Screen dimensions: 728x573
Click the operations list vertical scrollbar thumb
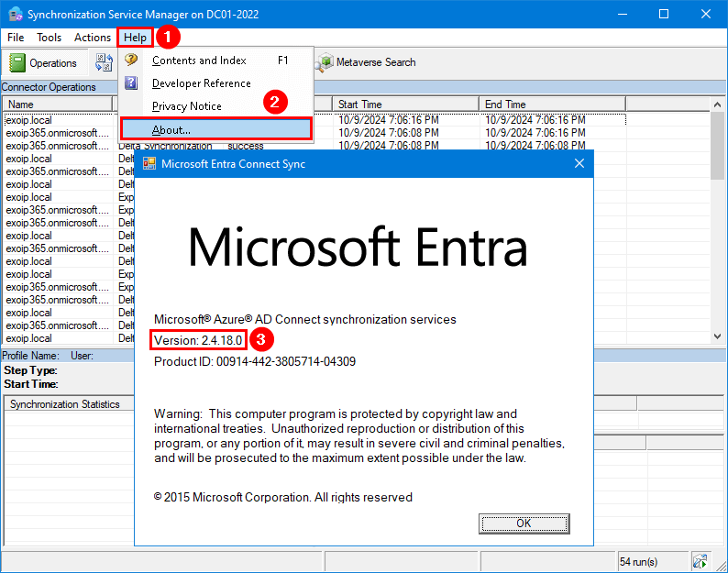click(x=717, y=146)
